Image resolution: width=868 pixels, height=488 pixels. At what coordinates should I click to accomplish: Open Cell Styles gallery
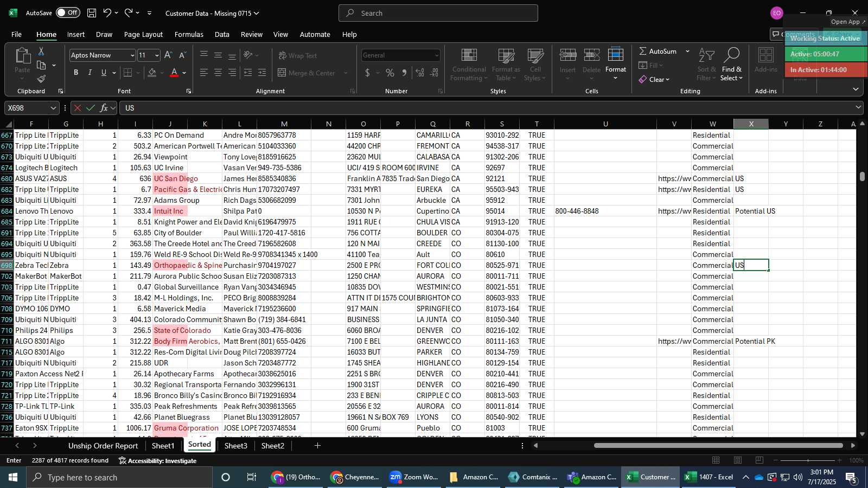535,65
